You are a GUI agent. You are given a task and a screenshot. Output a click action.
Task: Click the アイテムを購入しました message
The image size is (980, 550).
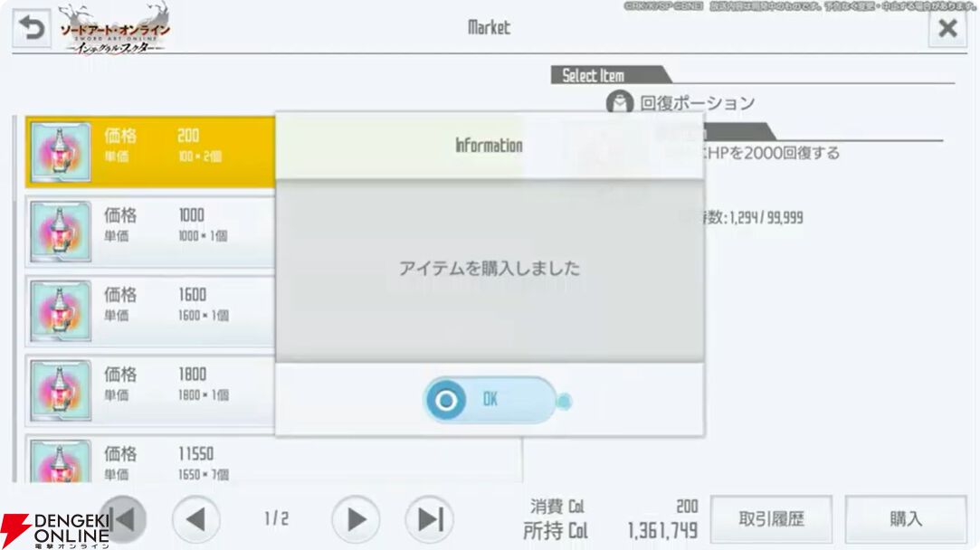coord(490,268)
